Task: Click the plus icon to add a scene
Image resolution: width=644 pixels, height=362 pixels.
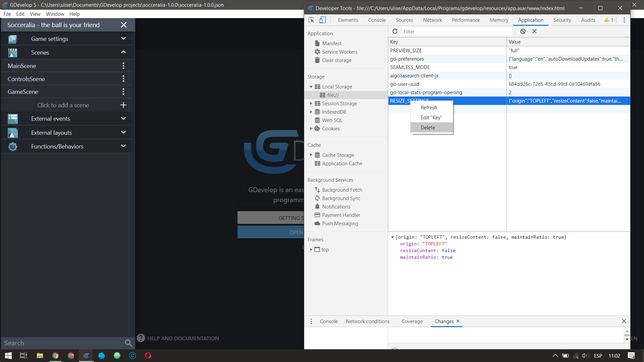Action: coord(123,105)
